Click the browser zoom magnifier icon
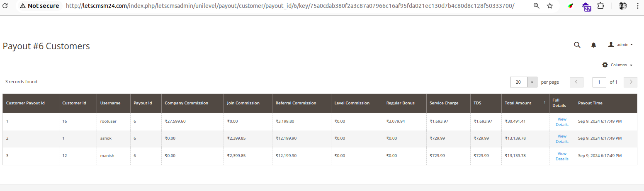 pyautogui.click(x=536, y=6)
